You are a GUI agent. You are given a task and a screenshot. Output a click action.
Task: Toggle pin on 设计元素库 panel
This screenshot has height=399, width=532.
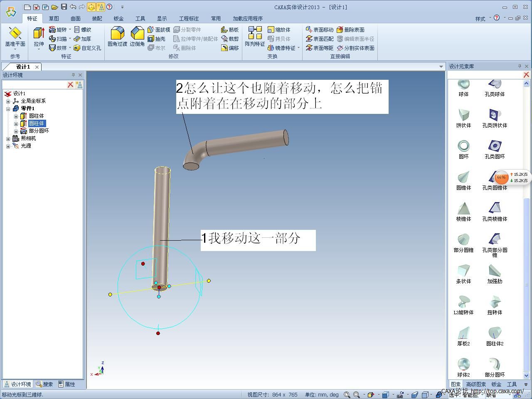(520, 66)
